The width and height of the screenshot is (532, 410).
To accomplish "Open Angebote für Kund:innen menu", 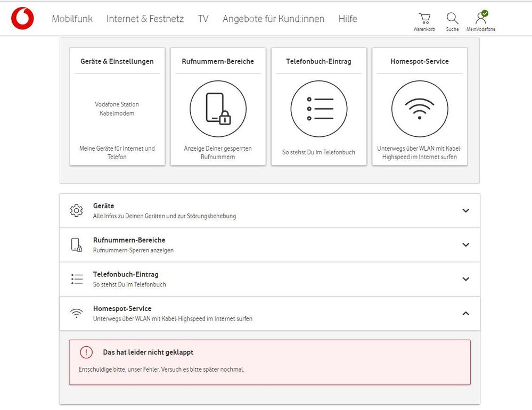I will (x=273, y=19).
